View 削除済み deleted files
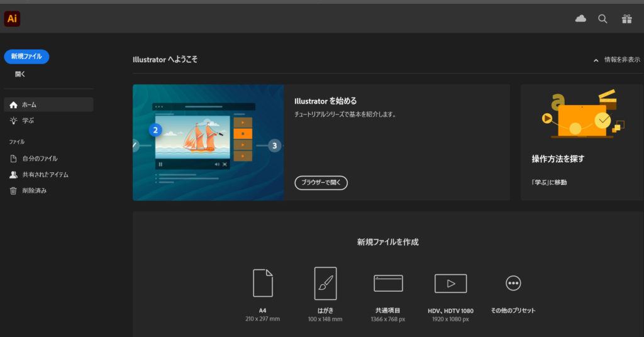This screenshot has width=644, height=337. coord(35,191)
